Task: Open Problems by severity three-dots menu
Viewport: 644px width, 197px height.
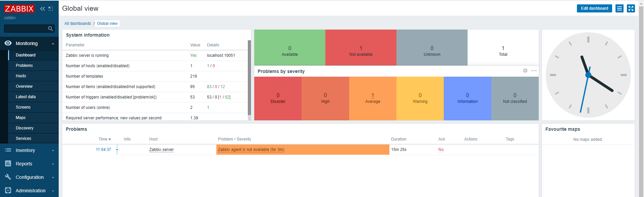Action: point(534,71)
